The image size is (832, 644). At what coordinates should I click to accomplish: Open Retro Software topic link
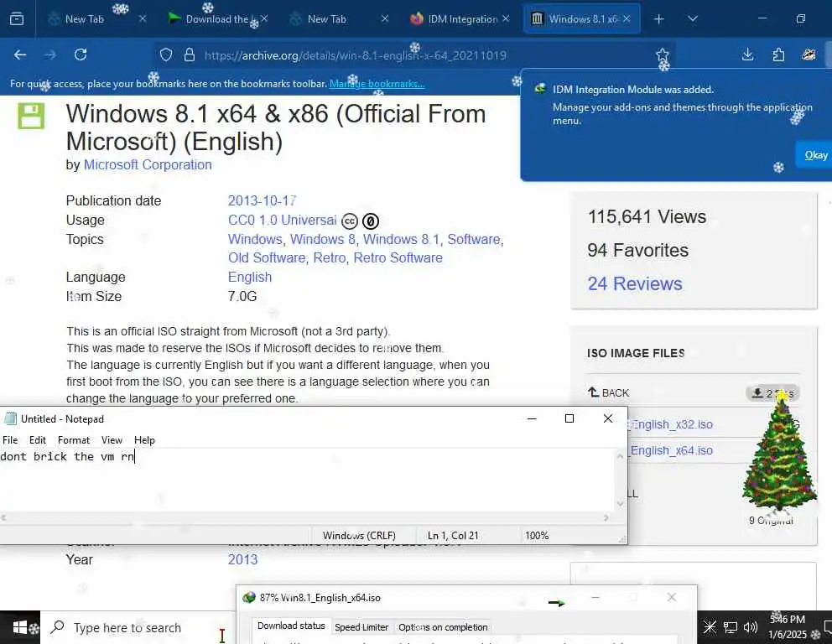[398, 257]
